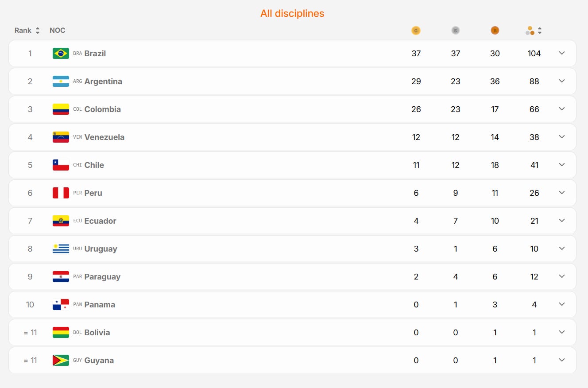Screen dimensions: 588x388
Task: Open the Argentina country name
Action: click(x=103, y=81)
